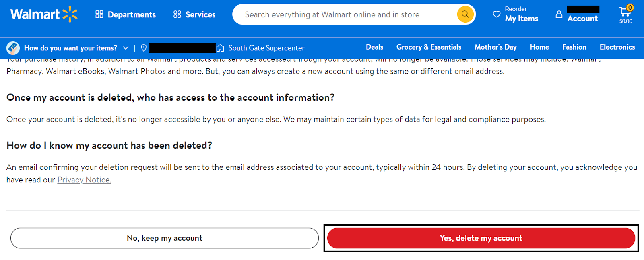
Task: Select Deals in the navigation bar
Action: pyautogui.click(x=374, y=47)
